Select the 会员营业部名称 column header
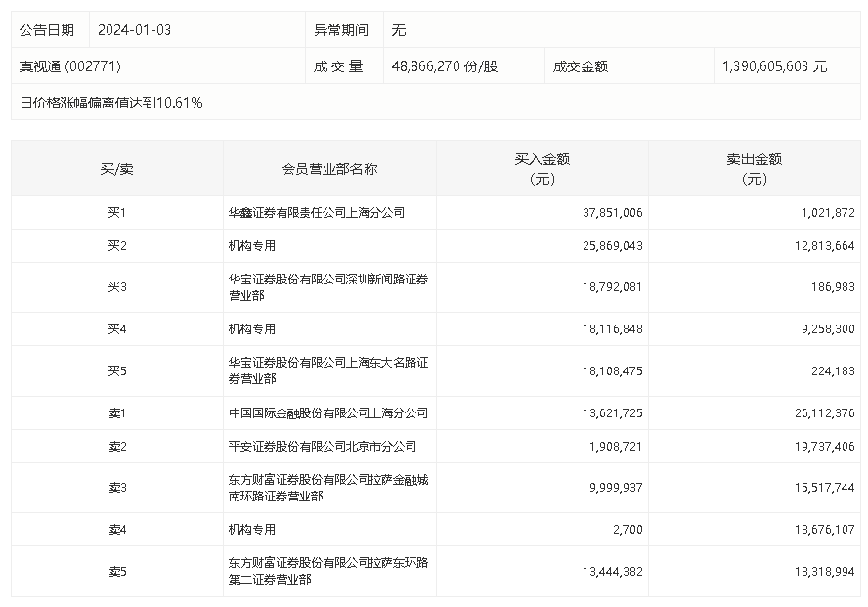 coord(329,168)
